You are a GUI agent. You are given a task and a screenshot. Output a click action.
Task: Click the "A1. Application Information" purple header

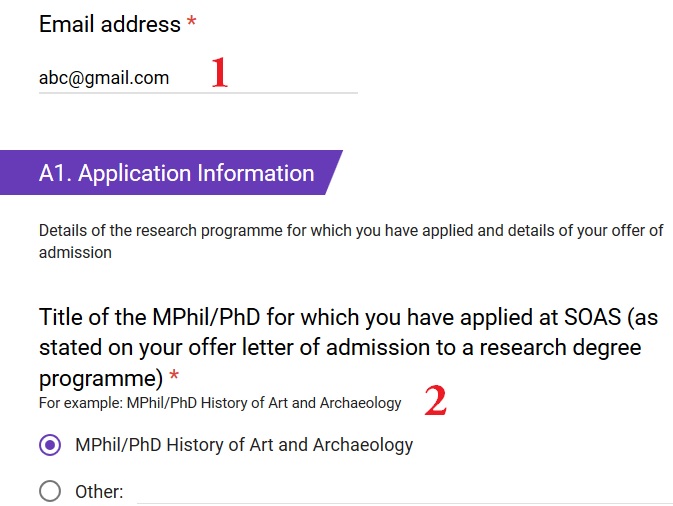point(176,173)
